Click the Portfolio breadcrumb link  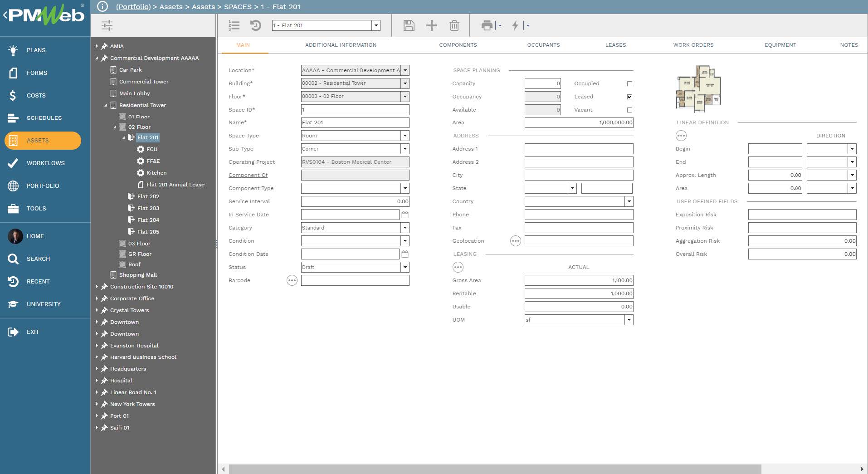click(x=133, y=7)
